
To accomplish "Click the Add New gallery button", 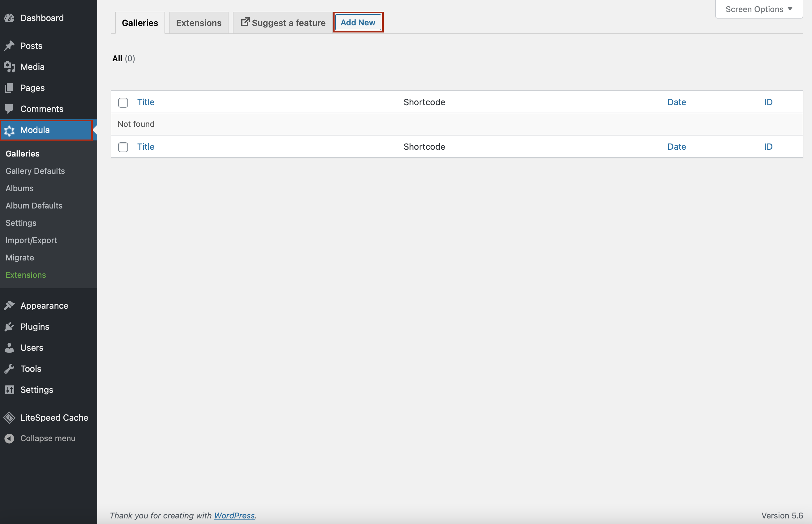I will [358, 23].
